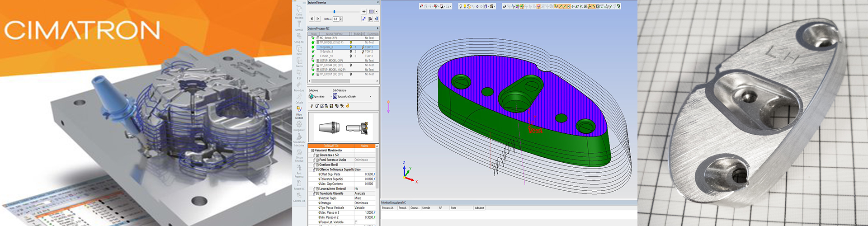Select the Filtro Globale icon
The width and height of the screenshot is (868, 226).
(x=299, y=108)
